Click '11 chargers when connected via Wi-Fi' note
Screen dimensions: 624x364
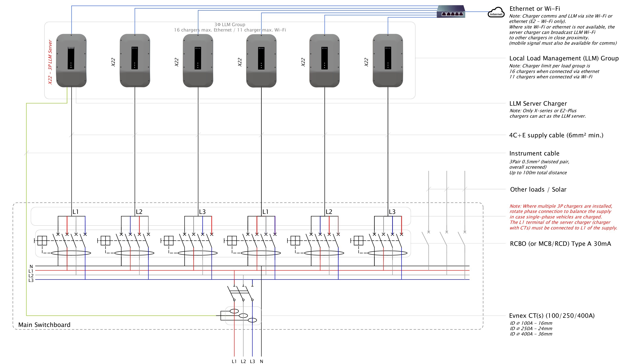tap(551, 77)
